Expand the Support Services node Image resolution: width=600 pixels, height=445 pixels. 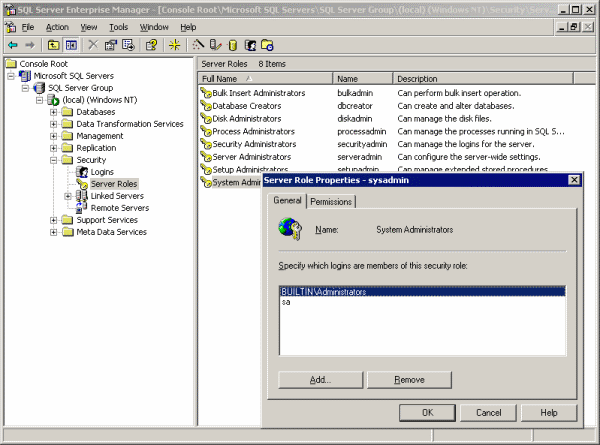[x=54, y=220]
